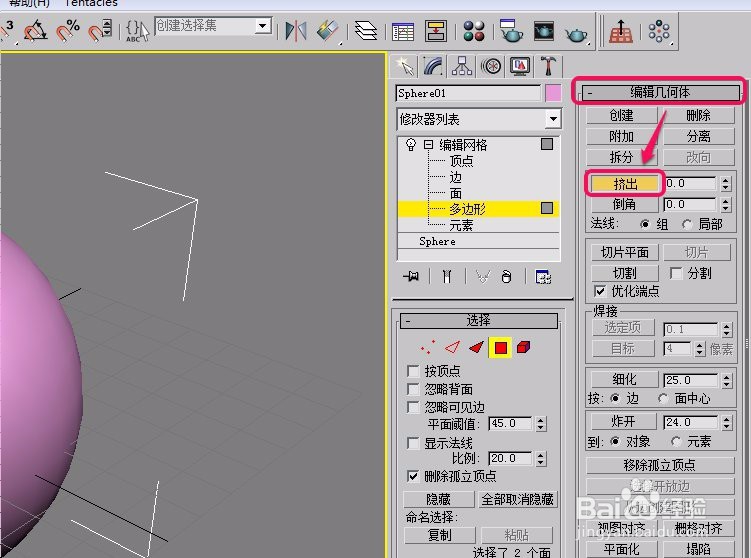751x558 pixels.
Task: Click the 炸开 explode button
Action: click(x=623, y=422)
